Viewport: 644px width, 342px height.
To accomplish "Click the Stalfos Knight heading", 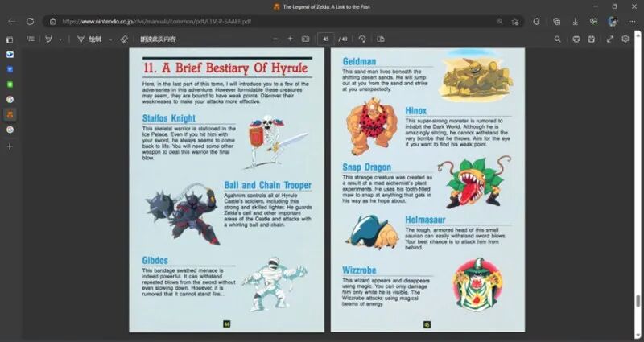I will 169,118.
